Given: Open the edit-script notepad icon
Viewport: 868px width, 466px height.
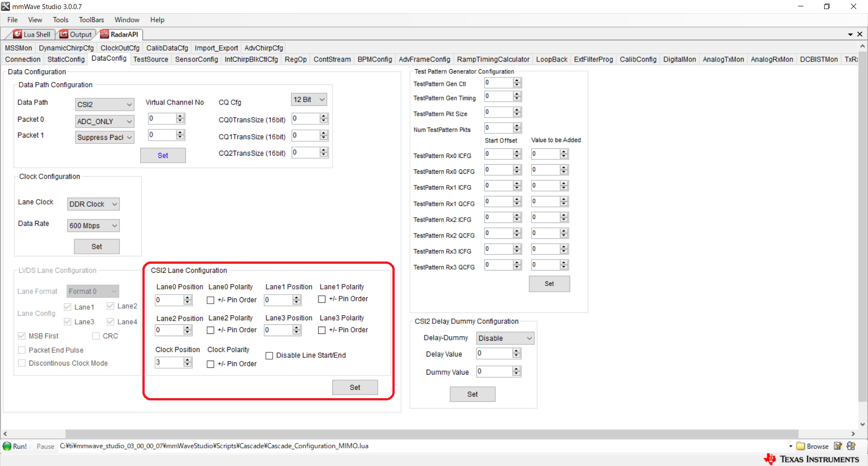Looking at the screenshot, I should [x=838, y=446].
